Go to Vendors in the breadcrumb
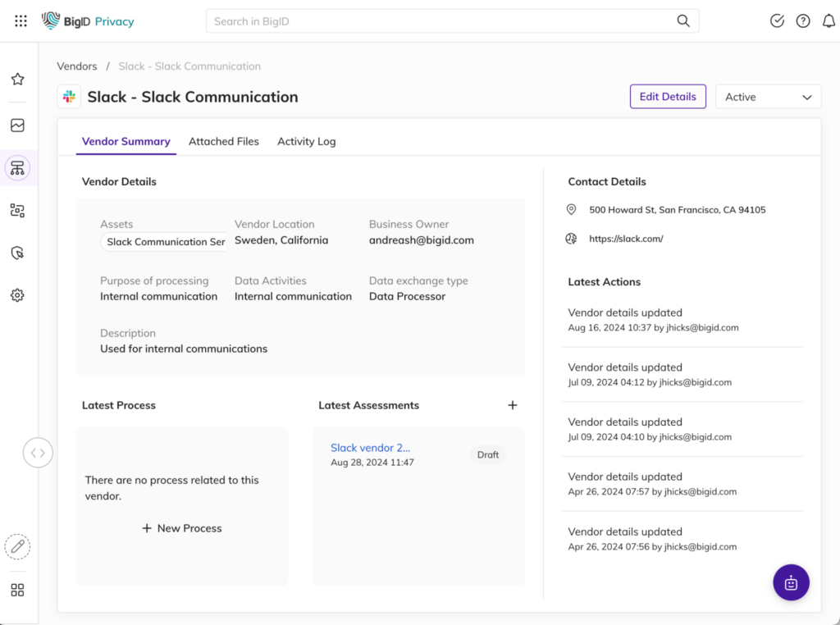 [77, 66]
